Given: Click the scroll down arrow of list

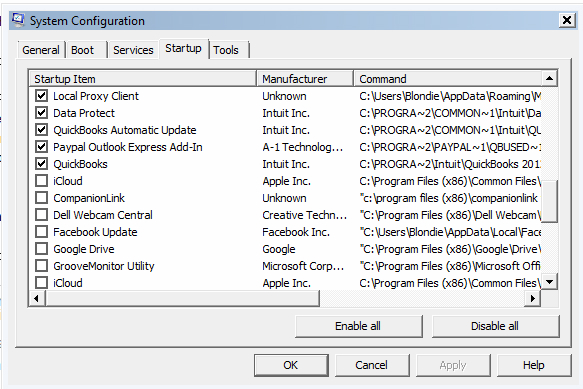Looking at the screenshot, I should pos(549,282).
